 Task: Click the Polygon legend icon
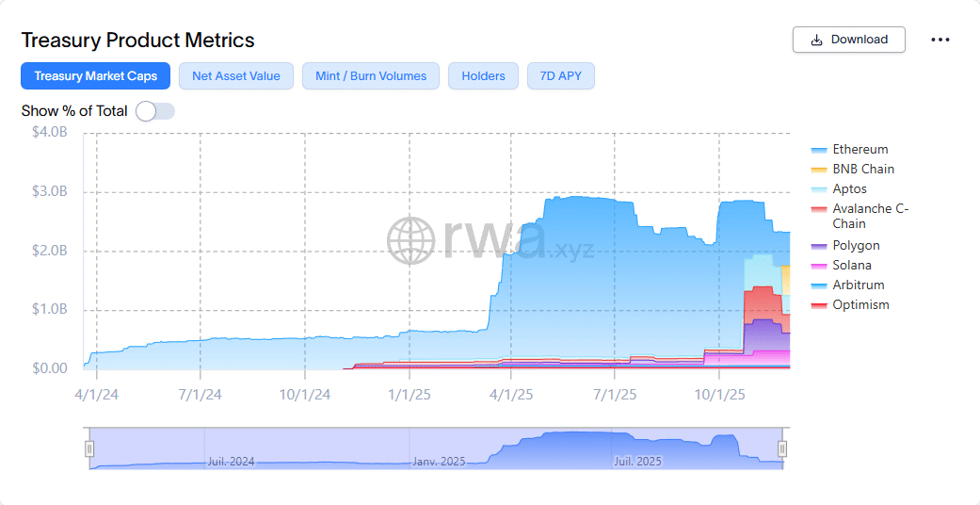(x=818, y=246)
